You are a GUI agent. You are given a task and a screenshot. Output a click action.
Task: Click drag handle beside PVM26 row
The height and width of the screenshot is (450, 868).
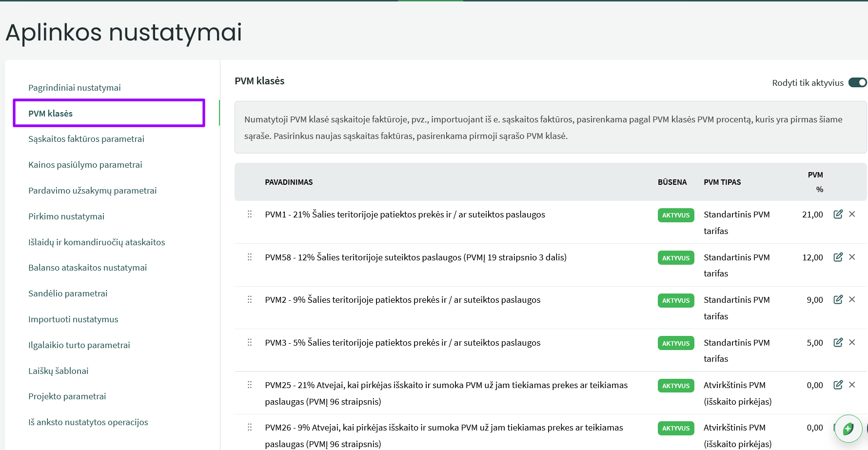[250, 427]
